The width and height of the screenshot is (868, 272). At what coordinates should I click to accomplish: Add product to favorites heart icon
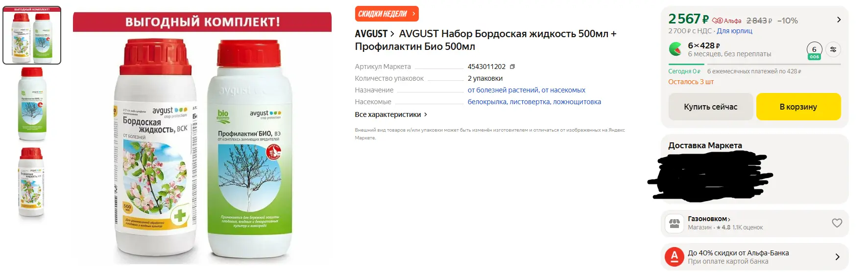tap(837, 223)
